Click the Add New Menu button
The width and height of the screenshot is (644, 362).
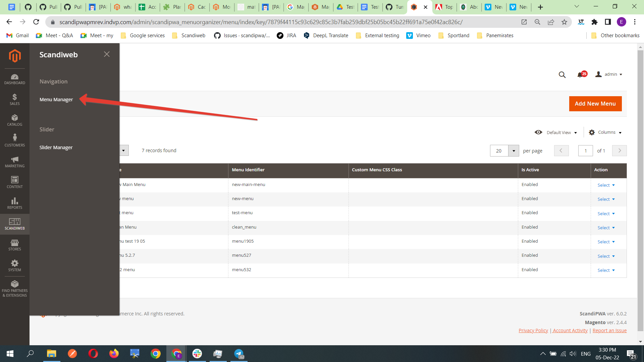(x=595, y=104)
